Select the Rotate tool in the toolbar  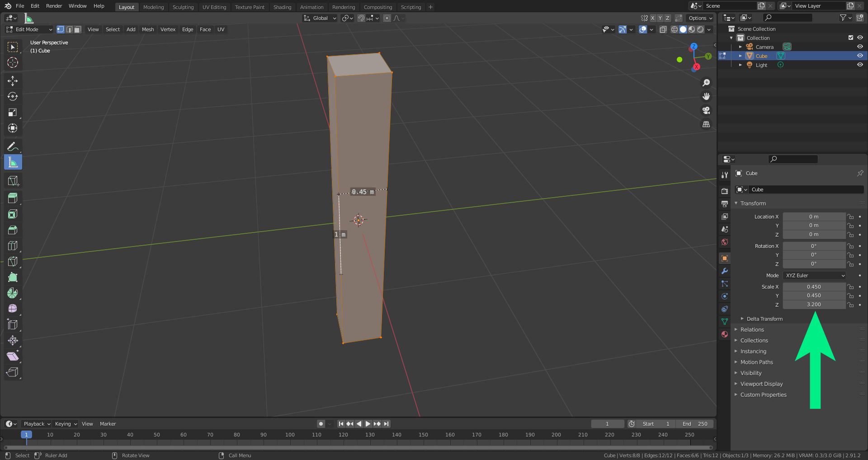(13, 97)
